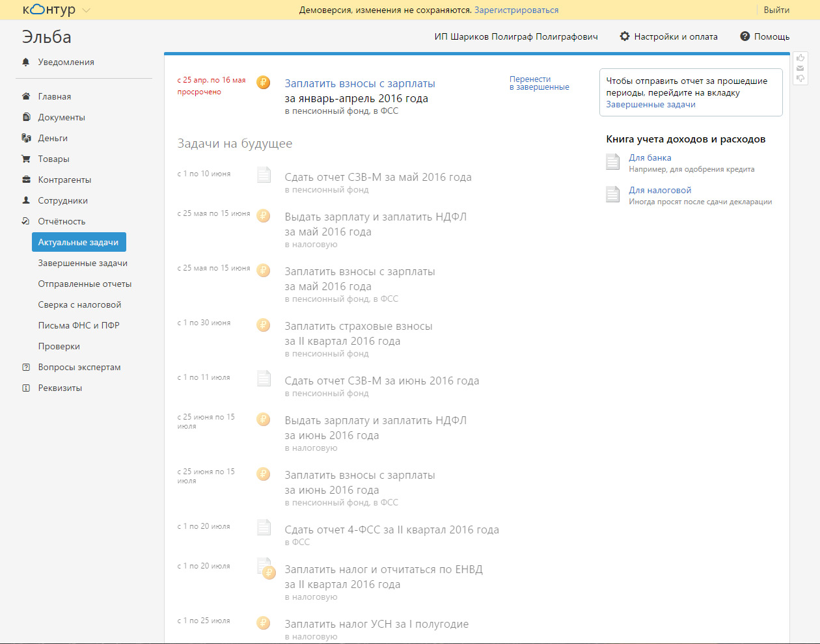Click the question mark Помощь icon
The height and width of the screenshot is (644, 820).
(x=745, y=36)
